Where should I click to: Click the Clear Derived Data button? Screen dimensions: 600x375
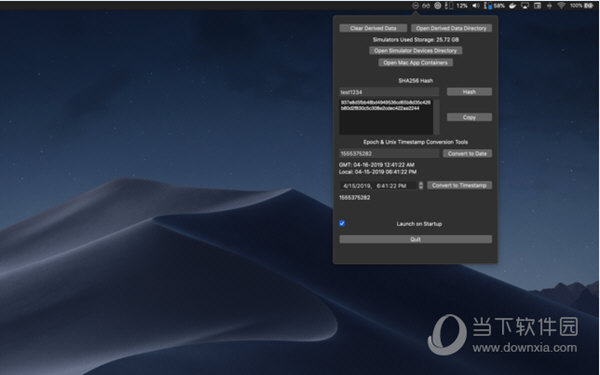373,28
